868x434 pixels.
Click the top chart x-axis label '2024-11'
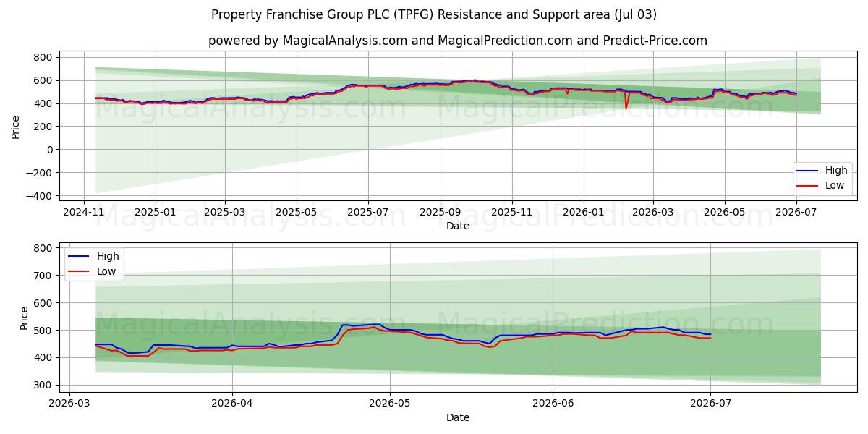[84, 212]
